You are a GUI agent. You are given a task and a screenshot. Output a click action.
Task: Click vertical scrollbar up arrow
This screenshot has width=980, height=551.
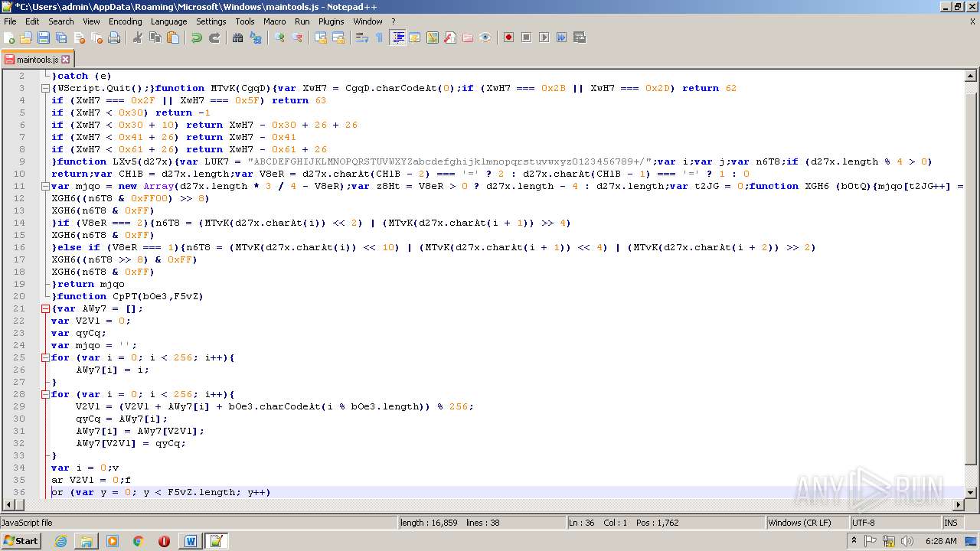pyautogui.click(x=970, y=76)
